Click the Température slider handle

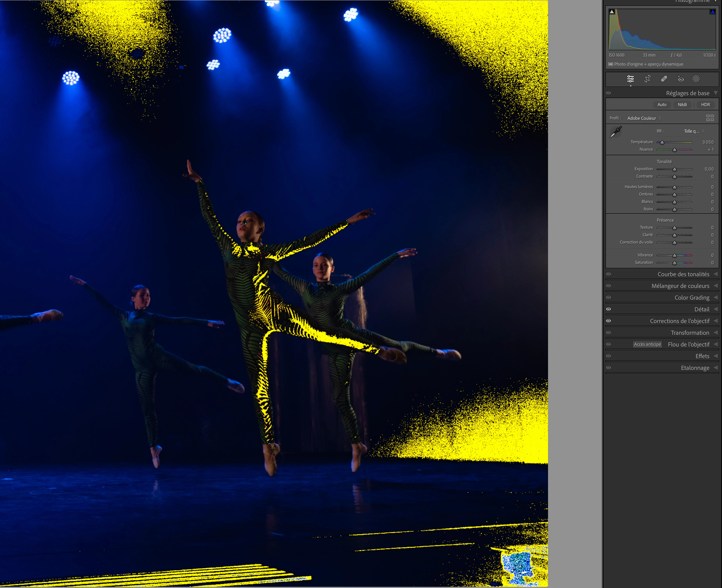click(x=662, y=142)
